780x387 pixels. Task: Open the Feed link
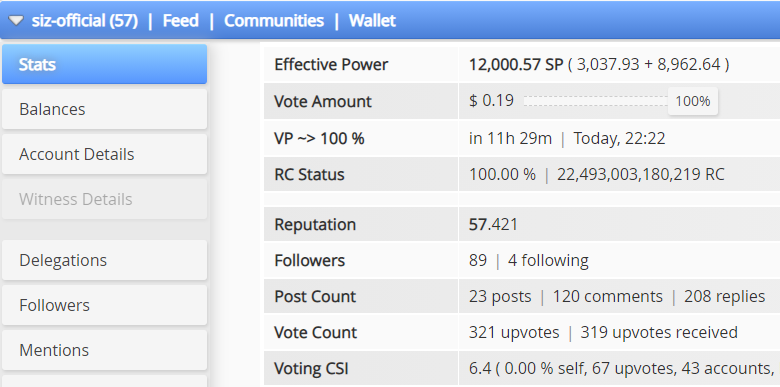[x=181, y=21]
